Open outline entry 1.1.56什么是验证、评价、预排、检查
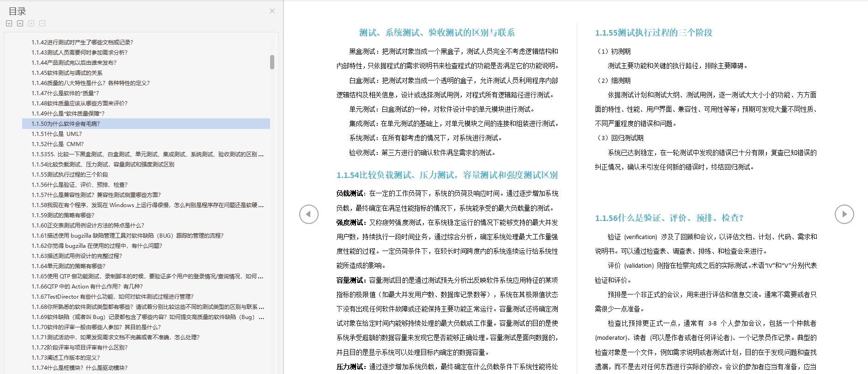868x374 pixels. tap(79, 184)
